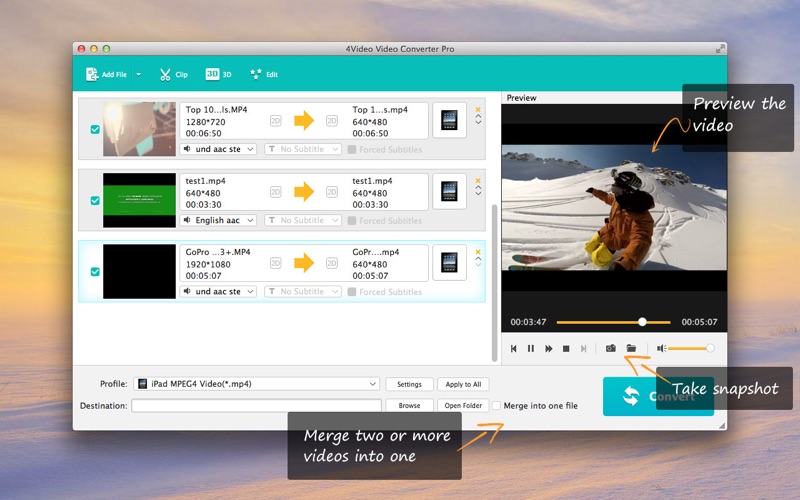800x500 pixels.
Task: Adjust the preview volume slider
Action: tap(691, 348)
